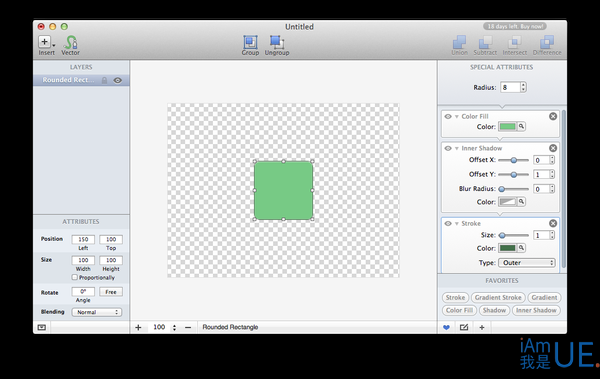Add Shadow from Favorites
The image size is (600, 379).
[x=494, y=310]
